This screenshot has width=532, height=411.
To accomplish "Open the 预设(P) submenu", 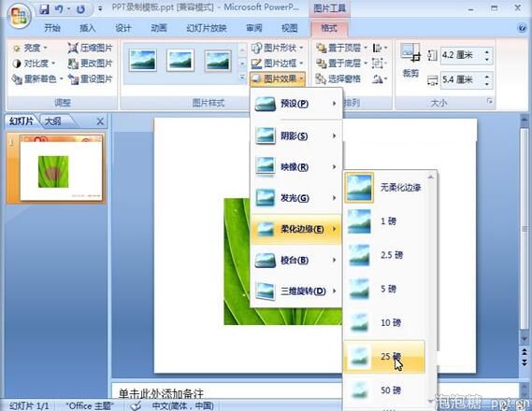I will 296,104.
